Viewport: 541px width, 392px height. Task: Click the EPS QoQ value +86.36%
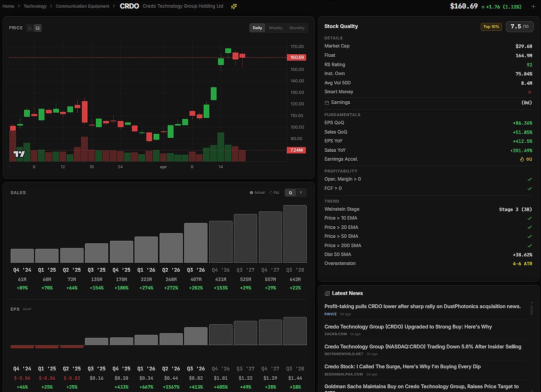coord(522,123)
